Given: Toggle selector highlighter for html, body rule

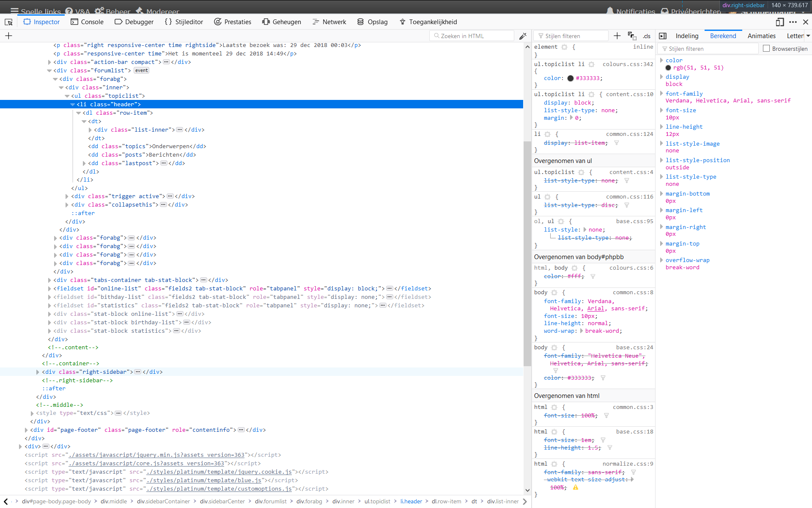Looking at the screenshot, I should 575,268.
